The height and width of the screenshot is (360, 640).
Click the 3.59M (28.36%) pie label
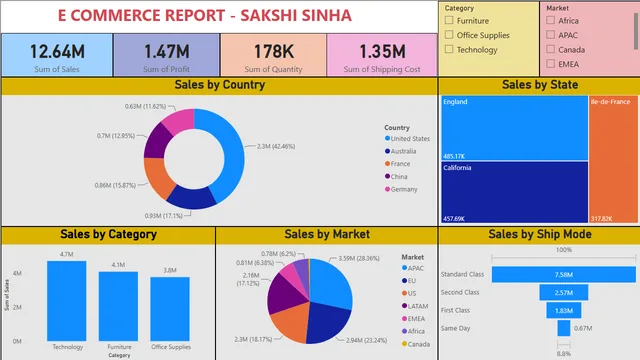[359, 258]
